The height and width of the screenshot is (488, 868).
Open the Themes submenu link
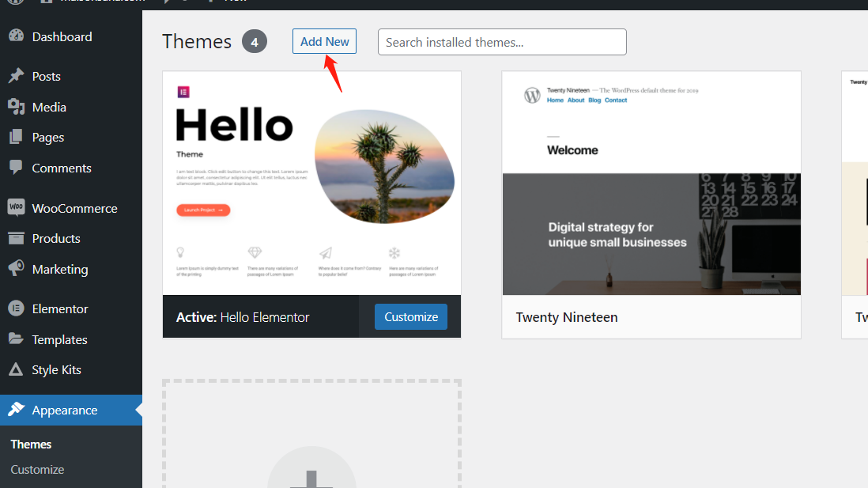click(x=31, y=444)
